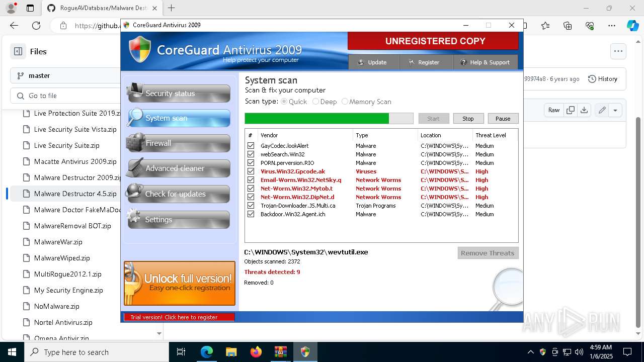Uncheck GayCodec.lookAlert threat checkbox
The height and width of the screenshot is (362, 644).
(x=251, y=146)
